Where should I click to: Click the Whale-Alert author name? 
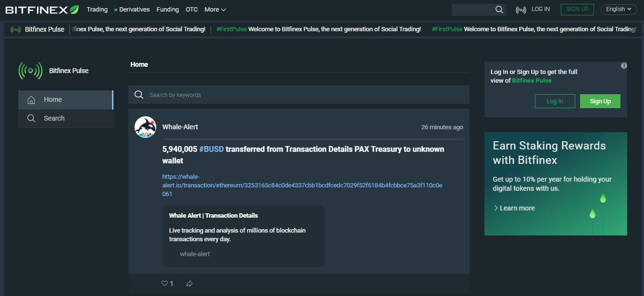(180, 127)
